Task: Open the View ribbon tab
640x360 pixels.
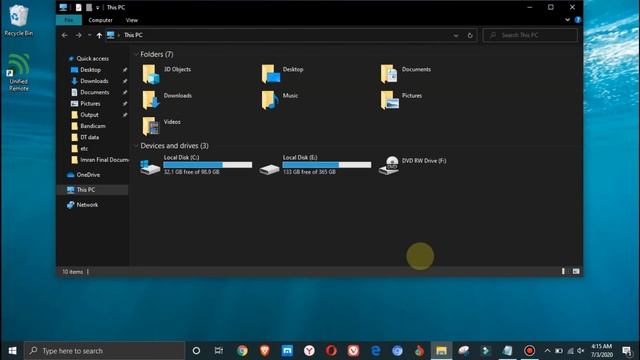Action: pyautogui.click(x=131, y=20)
